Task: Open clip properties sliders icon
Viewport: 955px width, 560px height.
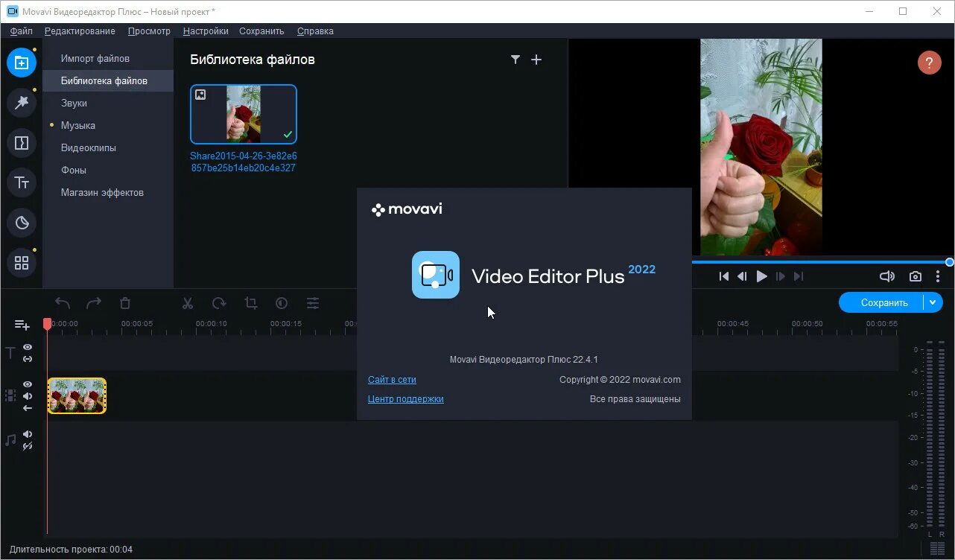Action: pos(313,303)
